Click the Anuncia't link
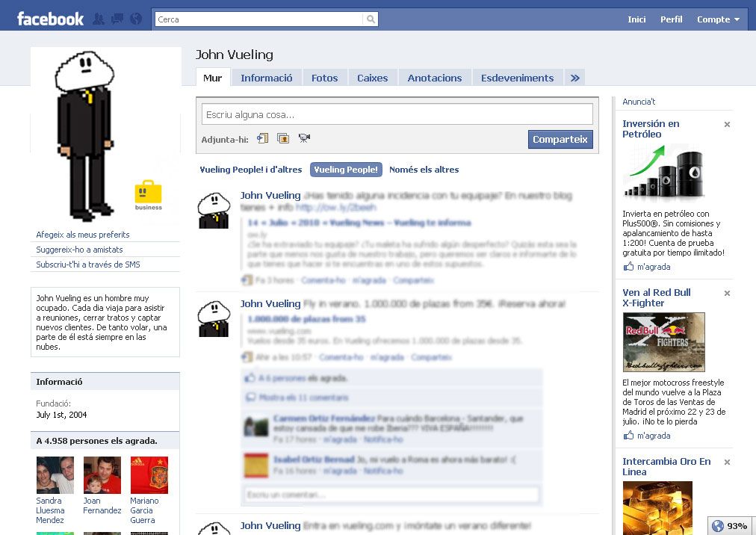 [x=639, y=102]
